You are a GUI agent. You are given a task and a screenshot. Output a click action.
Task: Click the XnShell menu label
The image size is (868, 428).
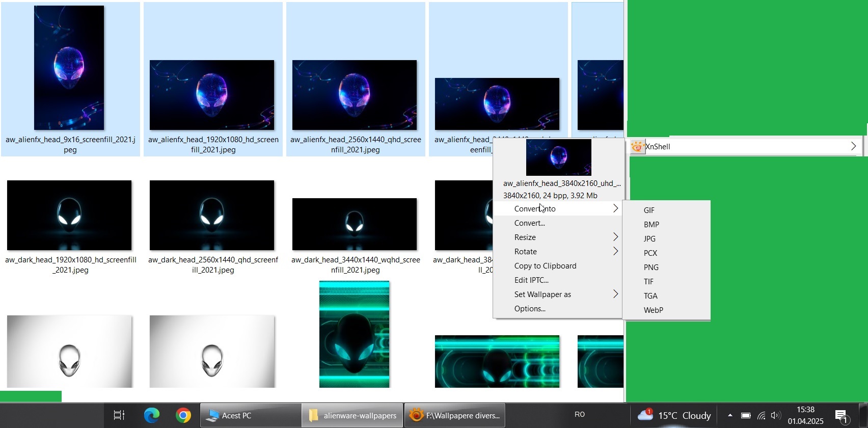(658, 146)
